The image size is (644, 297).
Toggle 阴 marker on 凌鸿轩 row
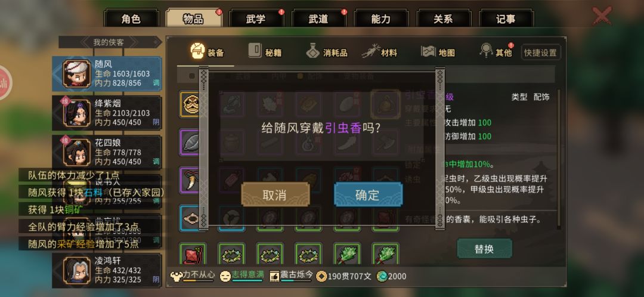tap(156, 279)
